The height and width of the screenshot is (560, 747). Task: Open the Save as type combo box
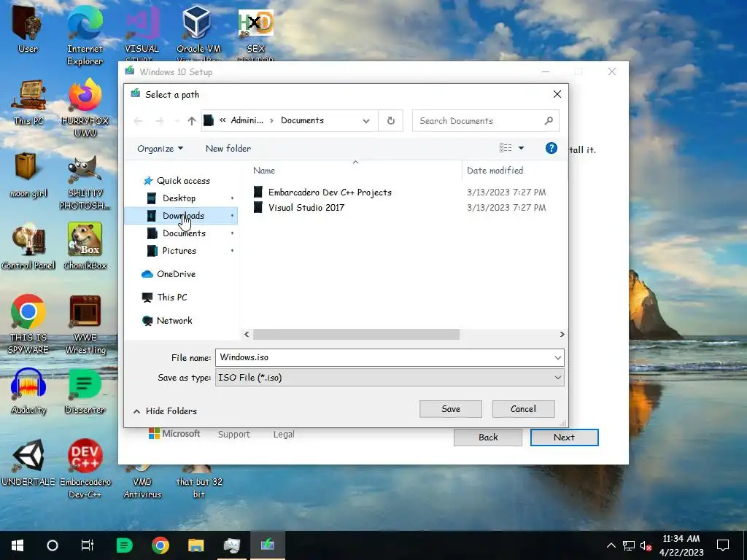[390, 378]
